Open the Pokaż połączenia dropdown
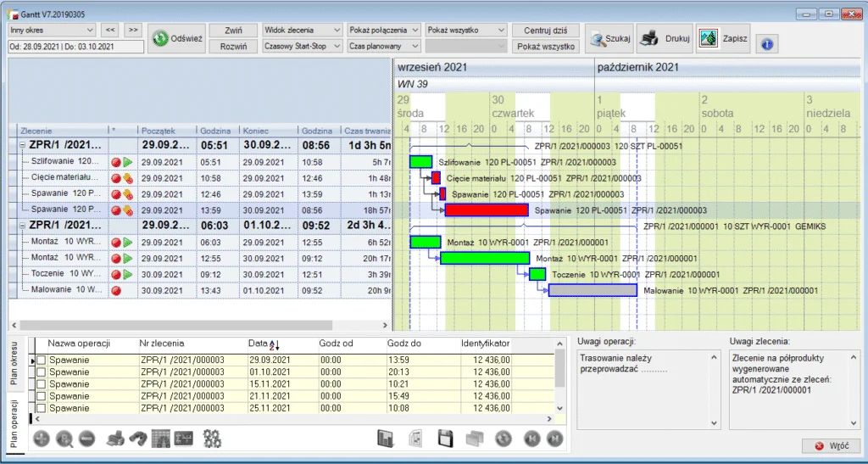 click(x=384, y=30)
